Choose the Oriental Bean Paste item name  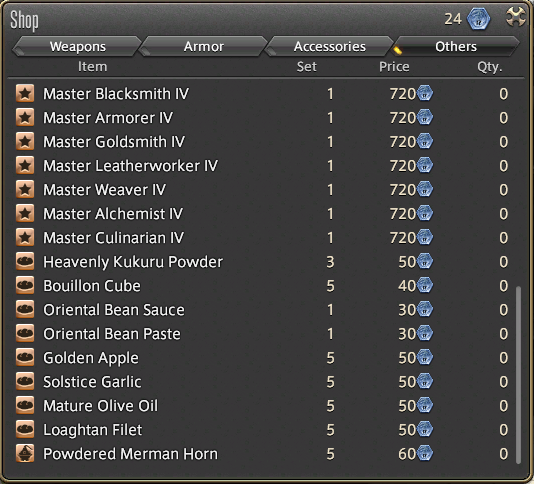tap(112, 334)
